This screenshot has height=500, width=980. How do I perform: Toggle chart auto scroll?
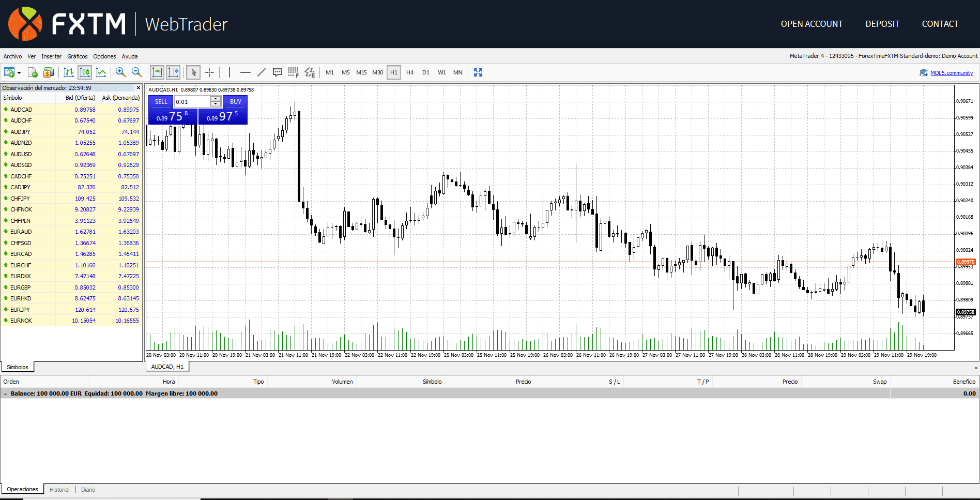tap(157, 72)
